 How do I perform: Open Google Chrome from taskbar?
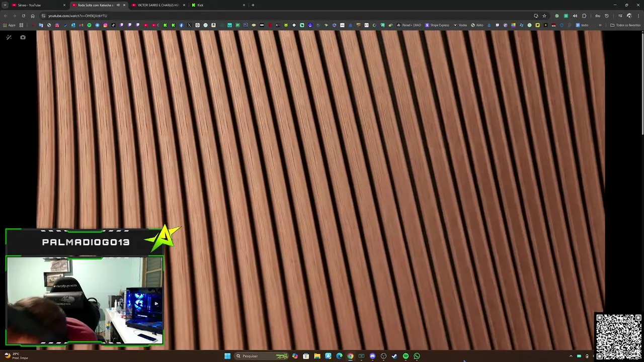point(350,356)
